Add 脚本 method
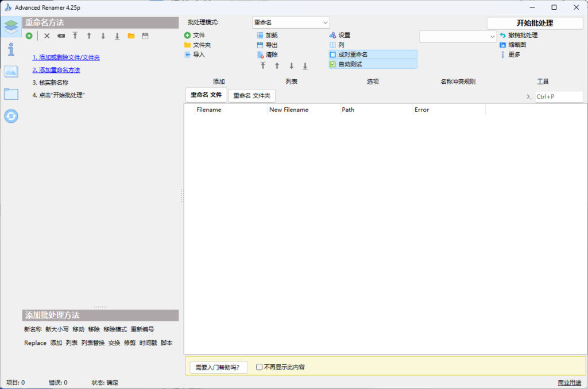 pyautogui.click(x=167, y=343)
